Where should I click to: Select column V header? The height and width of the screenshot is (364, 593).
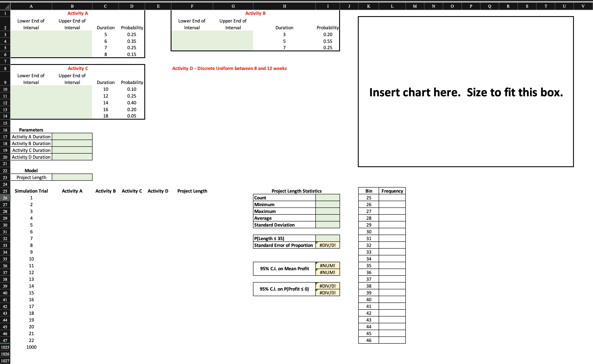click(x=583, y=6)
